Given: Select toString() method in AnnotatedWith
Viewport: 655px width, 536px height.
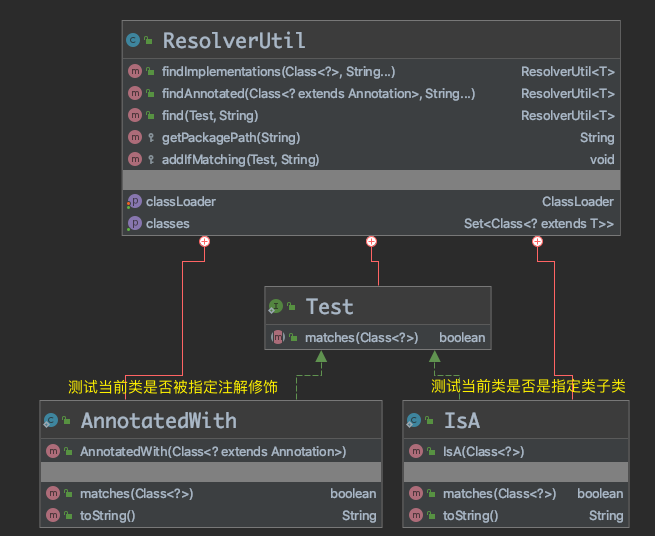Looking at the screenshot, I should click(107, 515).
